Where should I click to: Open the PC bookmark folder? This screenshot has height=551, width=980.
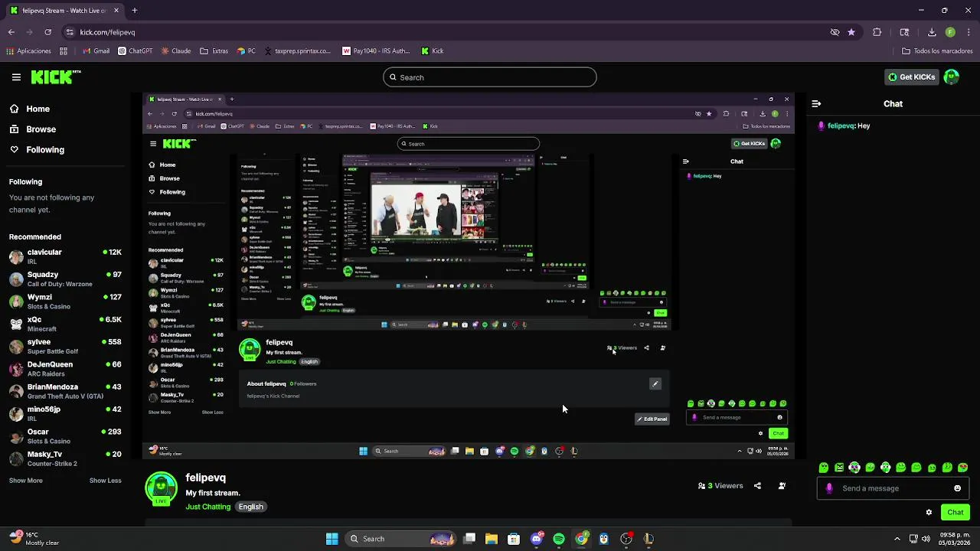tap(247, 51)
